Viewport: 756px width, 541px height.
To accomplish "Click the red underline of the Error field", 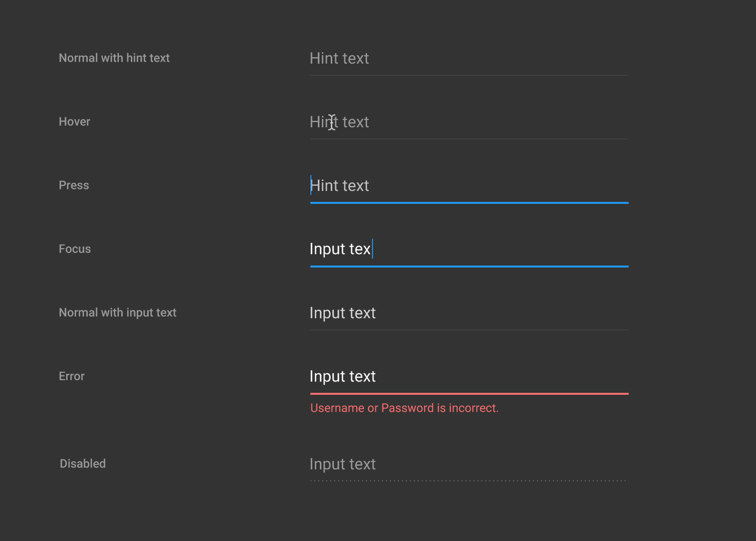I will 469,393.
